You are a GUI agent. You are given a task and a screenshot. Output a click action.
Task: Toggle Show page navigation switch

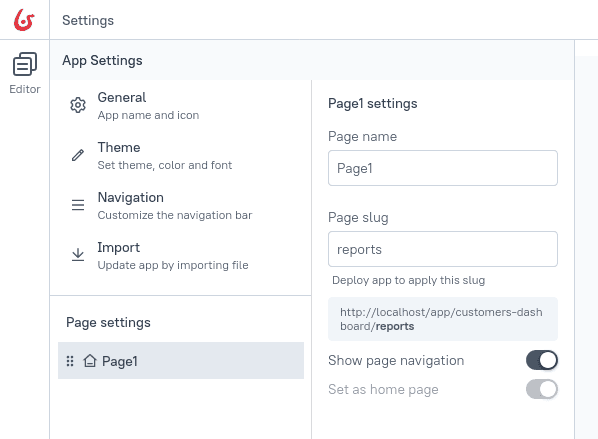pyautogui.click(x=542, y=360)
